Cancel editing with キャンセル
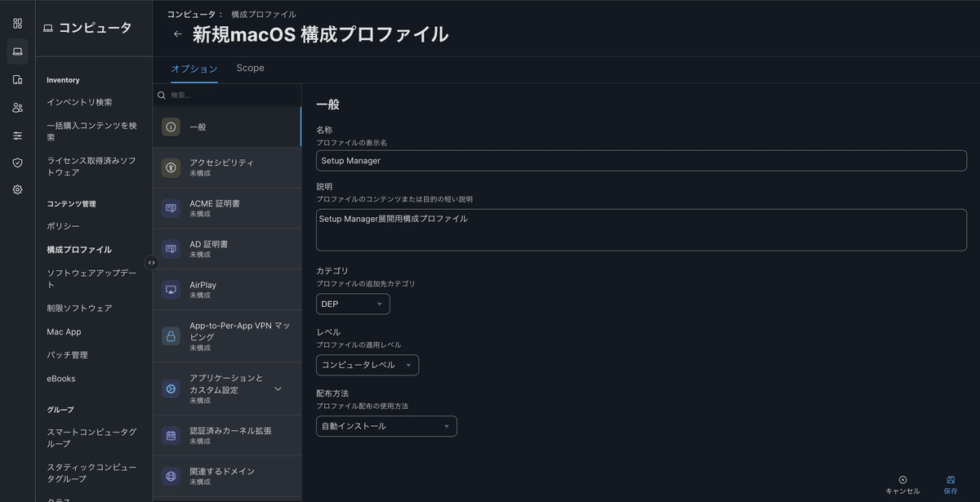 [903, 486]
